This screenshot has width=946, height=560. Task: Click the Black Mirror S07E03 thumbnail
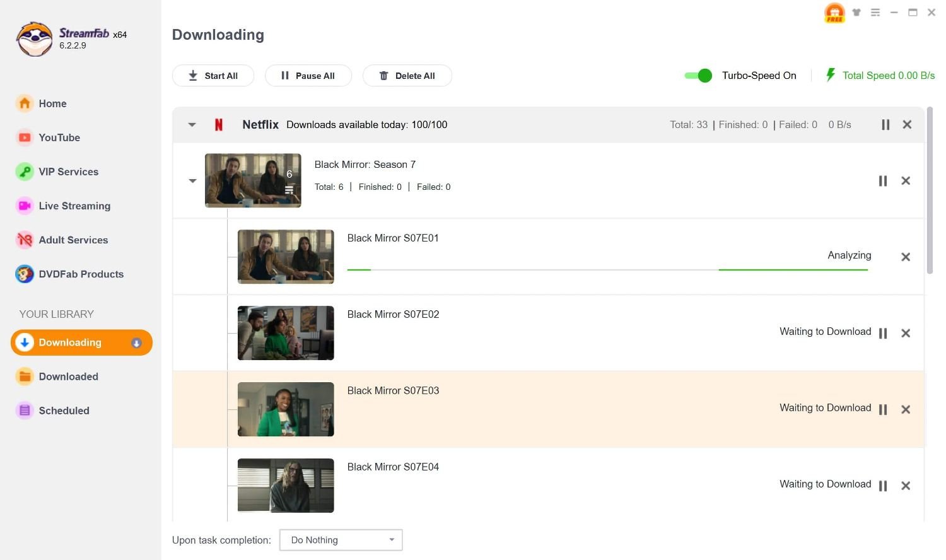[x=286, y=409]
